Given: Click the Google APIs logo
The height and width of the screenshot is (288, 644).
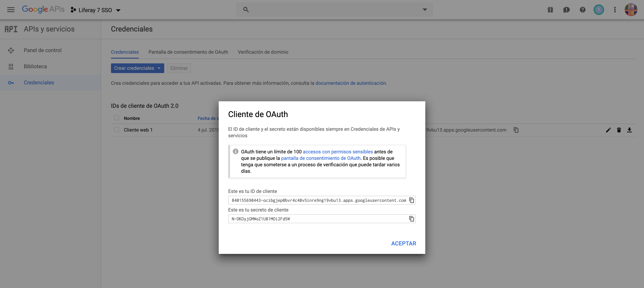Looking at the screenshot, I should coord(43,9).
